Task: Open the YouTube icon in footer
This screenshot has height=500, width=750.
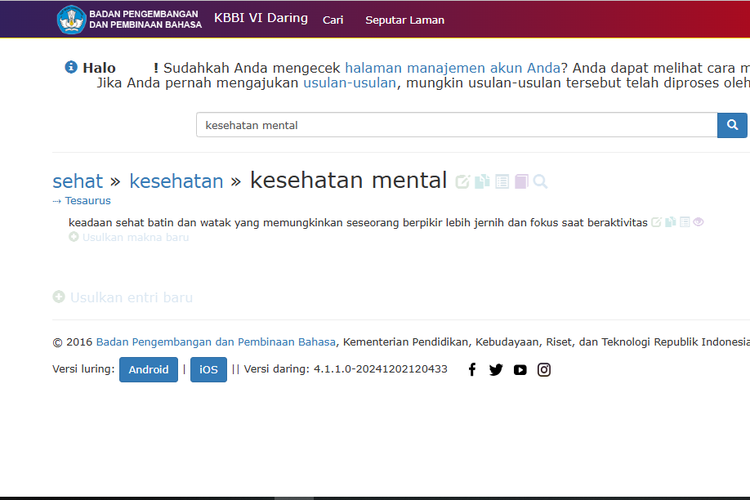Action: [x=520, y=370]
